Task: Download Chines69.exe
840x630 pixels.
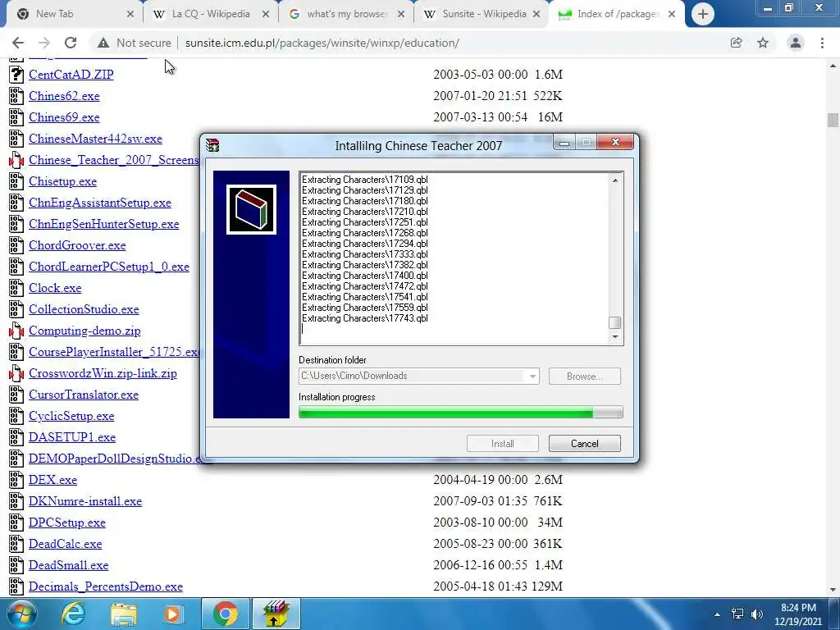Action: click(64, 117)
